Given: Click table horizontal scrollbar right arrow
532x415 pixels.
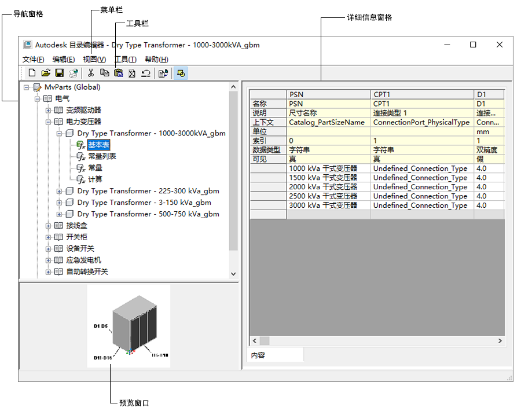Looking at the screenshot, I should (x=500, y=341).
